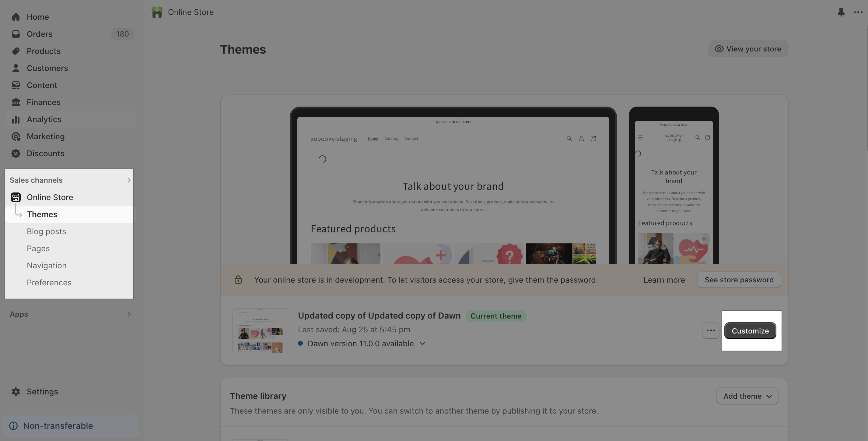Click the Discounts badge icon
Screen dimensions: 868x441
pyautogui.click(x=16, y=153)
